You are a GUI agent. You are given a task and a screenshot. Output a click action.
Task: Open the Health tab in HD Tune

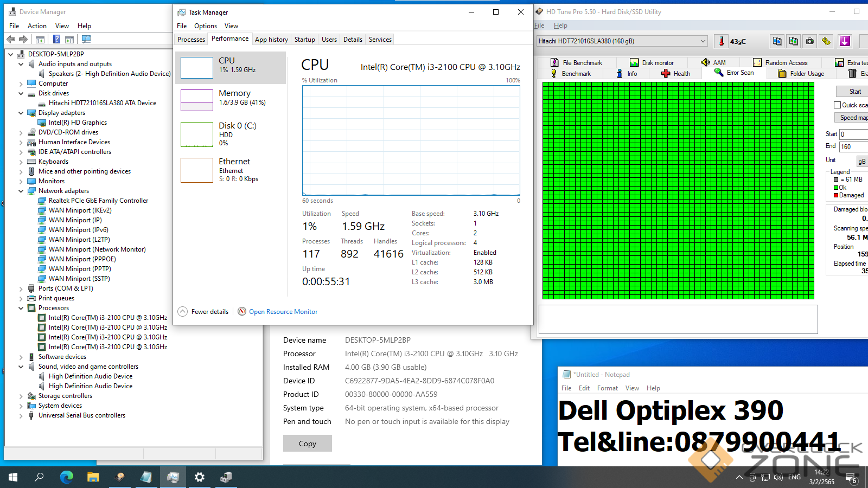tap(676, 74)
